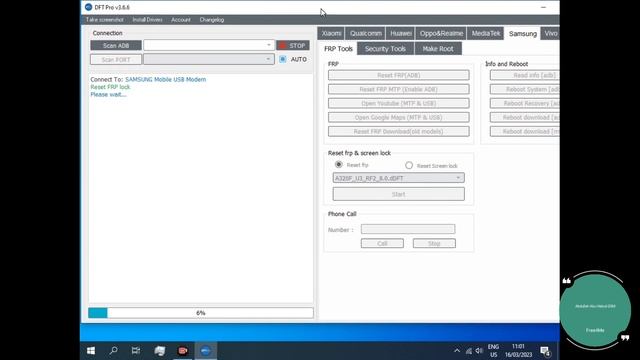The height and width of the screenshot is (360, 640).
Task: Open the Make Root tab
Action: [438, 49]
